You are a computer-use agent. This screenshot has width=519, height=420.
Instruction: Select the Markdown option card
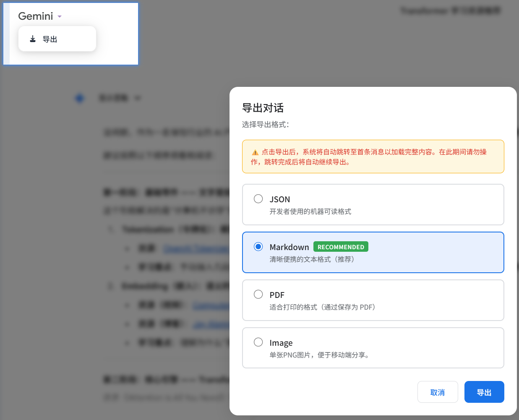373,252
